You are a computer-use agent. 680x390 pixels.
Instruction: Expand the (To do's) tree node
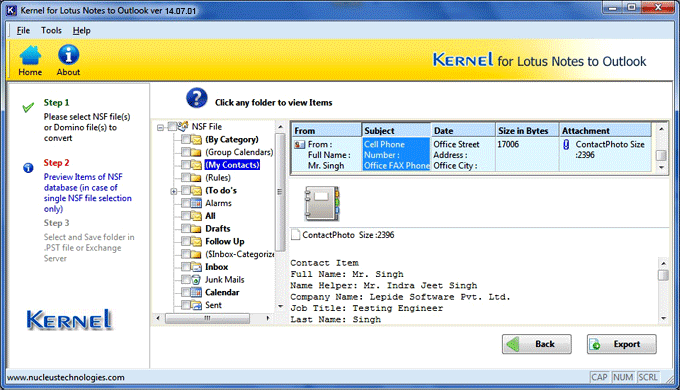173,191
